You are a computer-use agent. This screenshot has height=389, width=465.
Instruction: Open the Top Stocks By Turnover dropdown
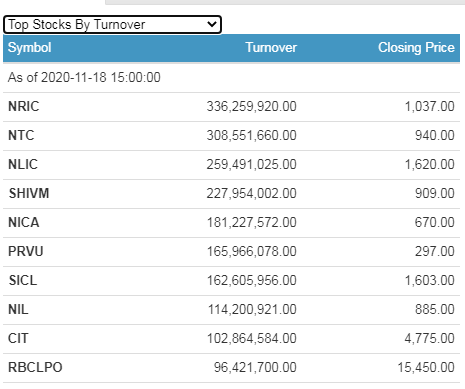(112, 25)
